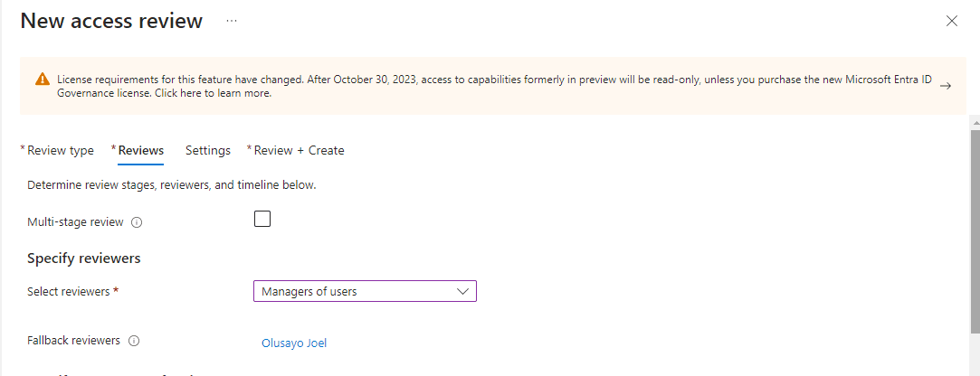The image size is (980, 376).
Task: Click the arrow on the license banner
Action: pyautogui.click(x=945, y=86)
